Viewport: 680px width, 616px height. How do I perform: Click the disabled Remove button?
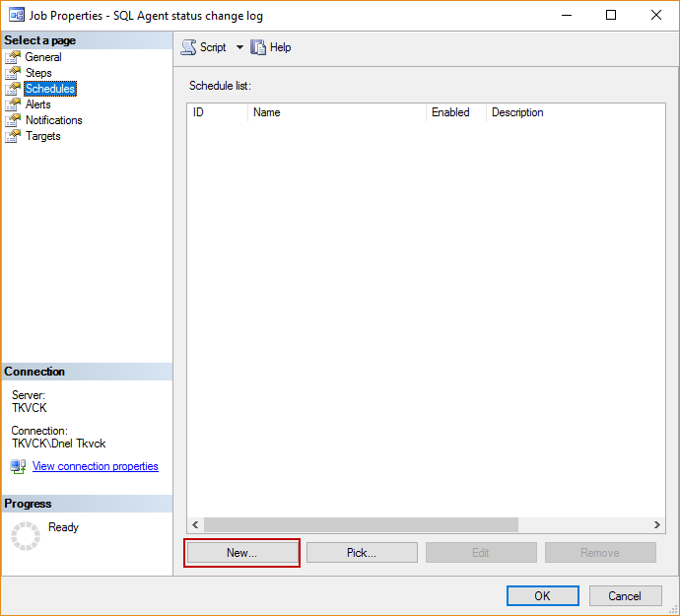tap(600, 553)
